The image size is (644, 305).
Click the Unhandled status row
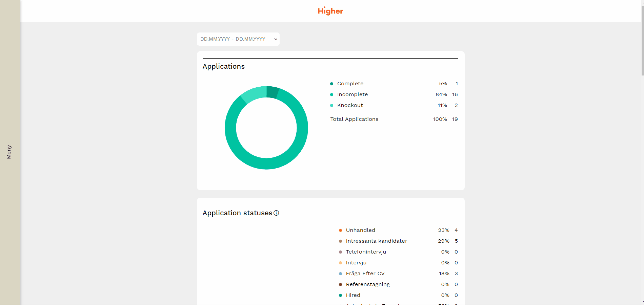click(360, 230)
